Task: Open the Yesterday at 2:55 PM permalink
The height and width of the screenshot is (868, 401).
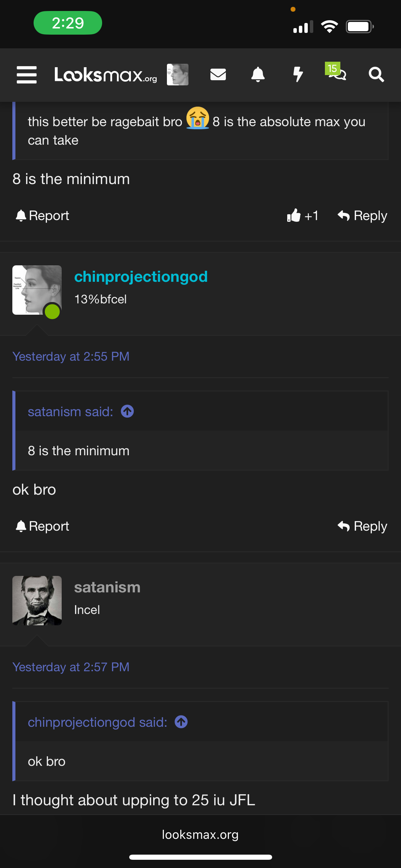Action: click(71, 357)
